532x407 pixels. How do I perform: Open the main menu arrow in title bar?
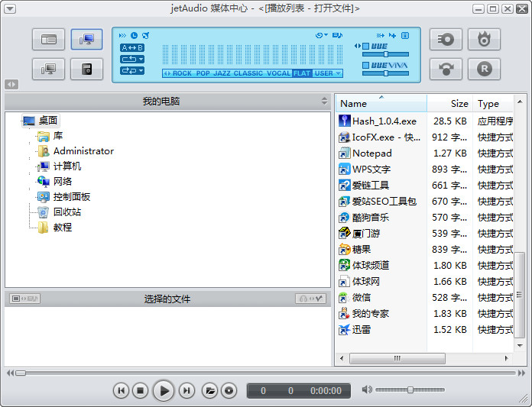tap(10, 8)
